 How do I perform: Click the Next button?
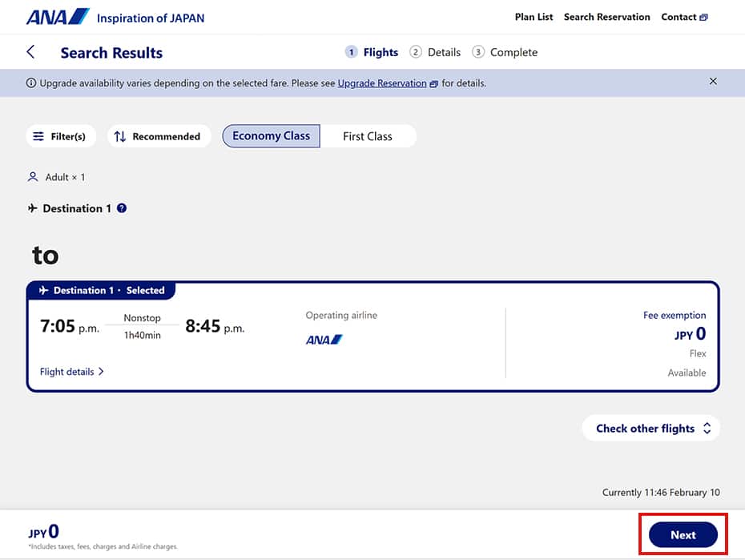click(x=683, y=534)
